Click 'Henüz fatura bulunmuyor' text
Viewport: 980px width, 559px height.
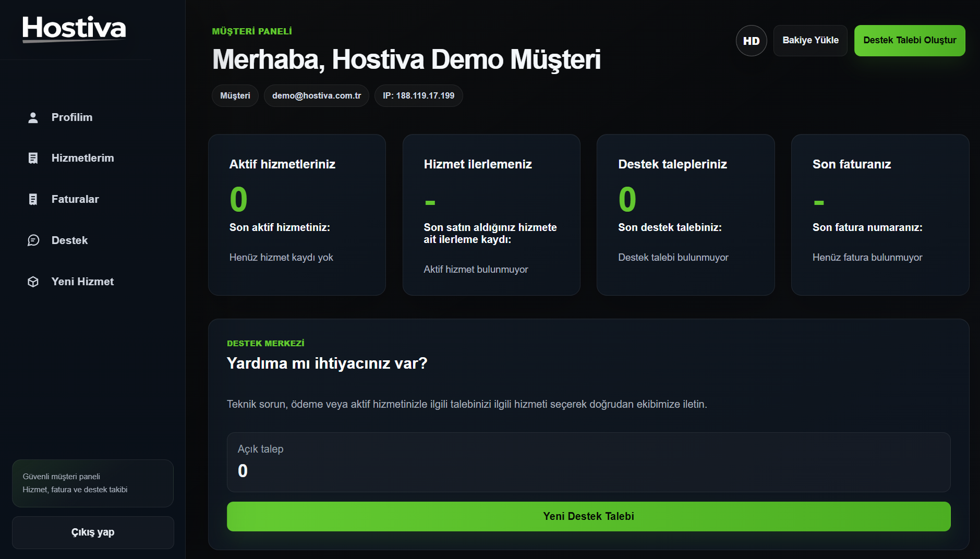[867, 258]
